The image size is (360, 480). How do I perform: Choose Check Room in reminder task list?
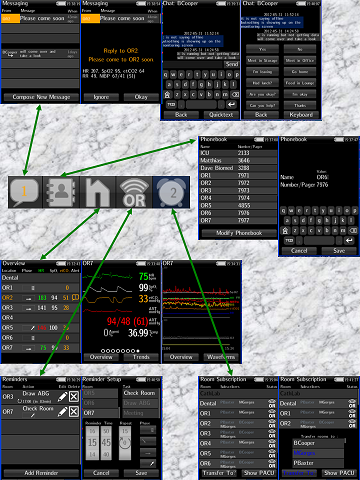coord(139,393)
